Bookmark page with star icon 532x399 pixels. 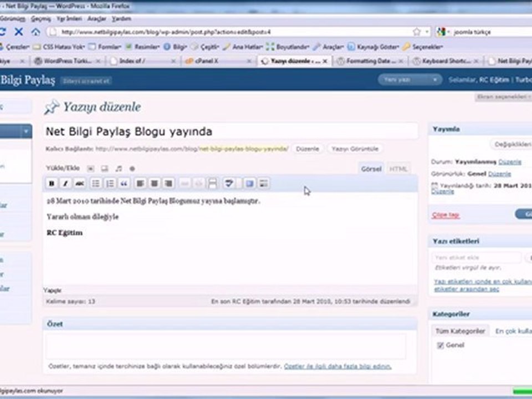click(x=417, y=32)
